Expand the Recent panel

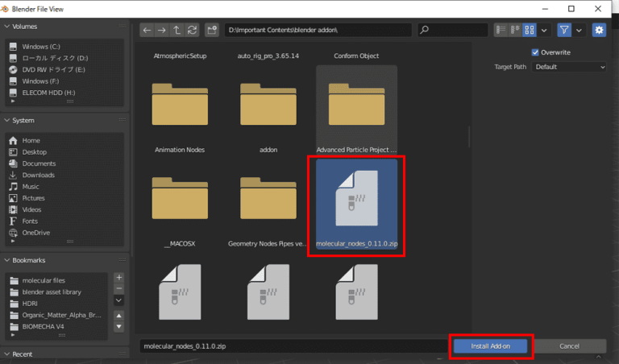point(8,354)
